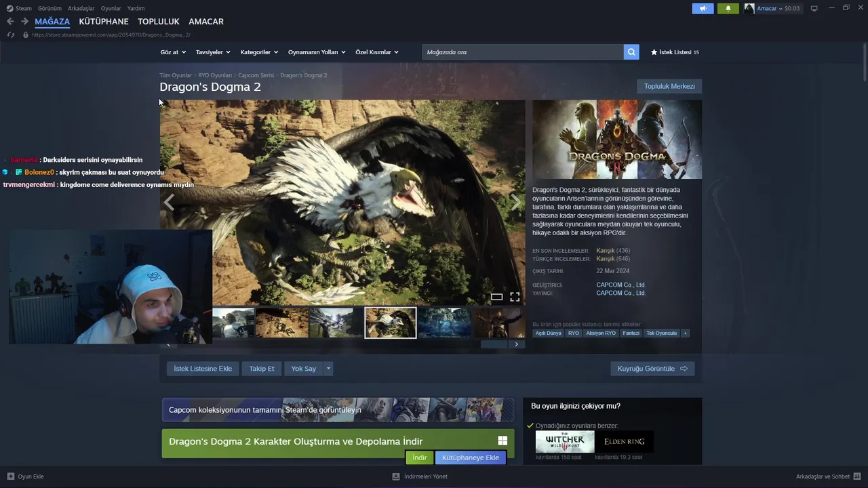Click the Takip Et button
This screenshot has height=488, width=868.
(262, 369)
